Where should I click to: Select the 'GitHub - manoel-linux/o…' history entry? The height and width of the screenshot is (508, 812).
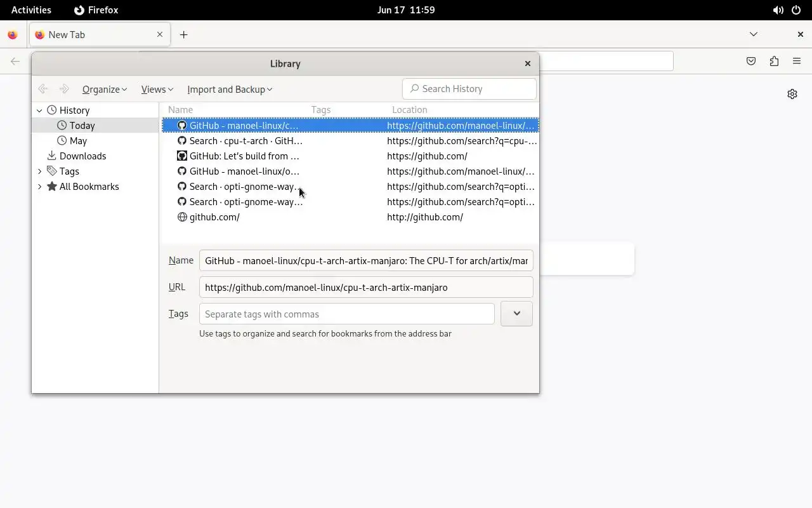[350, 171]
